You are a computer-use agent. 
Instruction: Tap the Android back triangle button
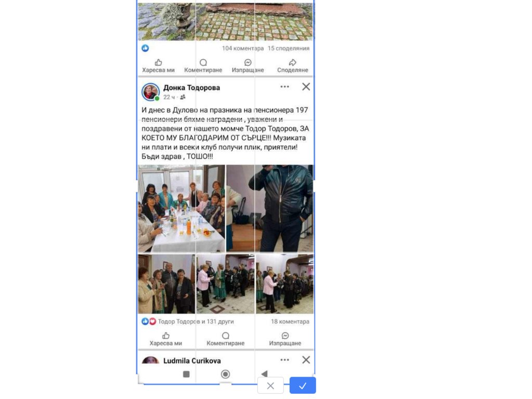264,374
